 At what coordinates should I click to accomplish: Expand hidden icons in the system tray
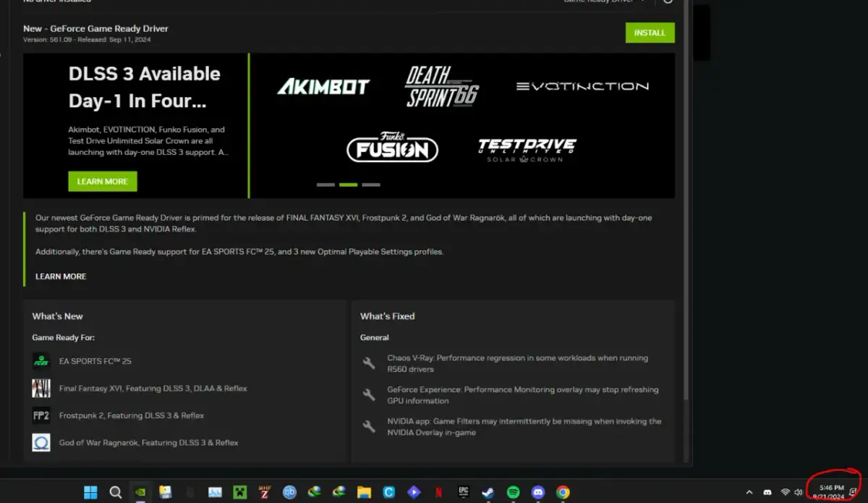pyautogui.click(x=750, y=491)
